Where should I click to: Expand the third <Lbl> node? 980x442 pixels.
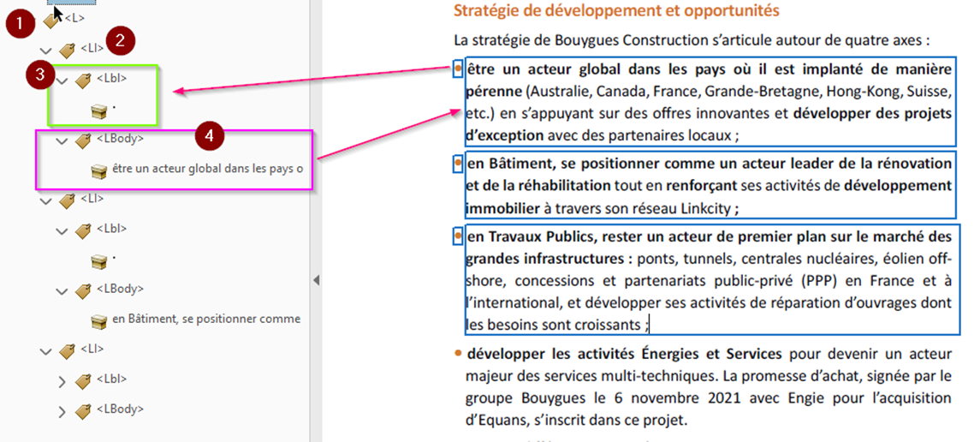pos(62,381)
